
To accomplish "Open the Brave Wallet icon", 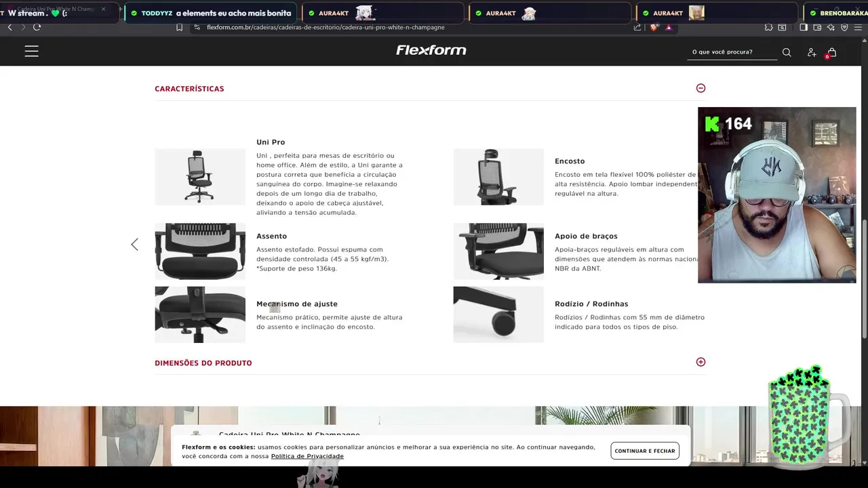I will pos(817,27).
